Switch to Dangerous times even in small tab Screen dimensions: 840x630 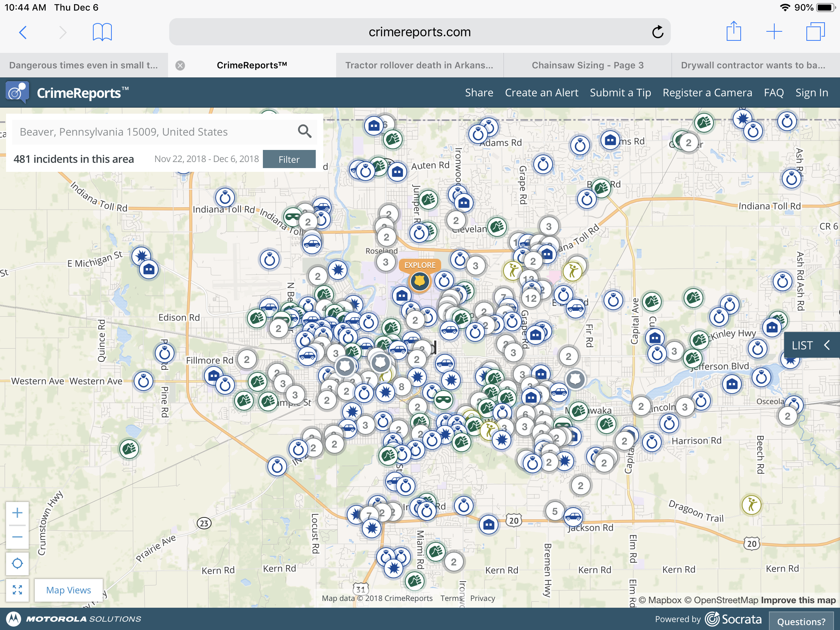tap(83, 65)
